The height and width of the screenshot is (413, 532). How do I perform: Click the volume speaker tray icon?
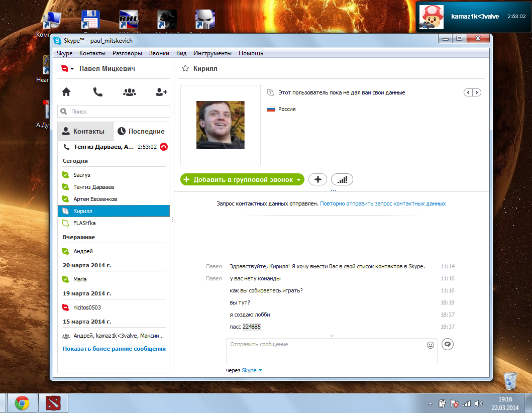point(478,403)
